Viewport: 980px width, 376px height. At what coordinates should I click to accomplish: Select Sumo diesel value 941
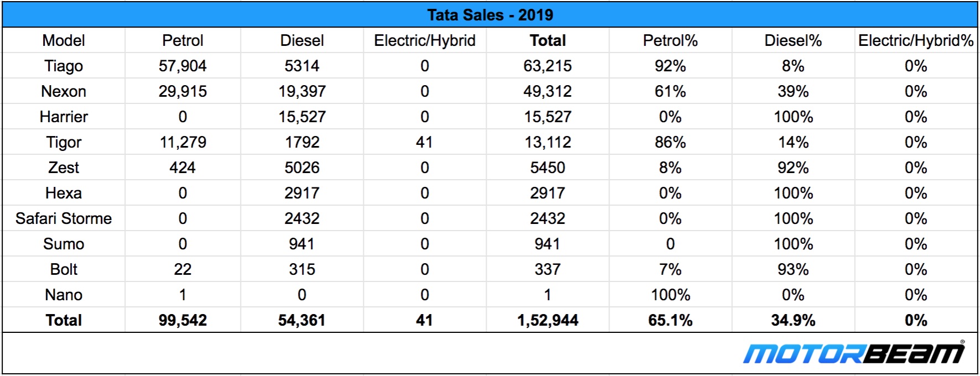pyautogui.click(x=302, y=244)
